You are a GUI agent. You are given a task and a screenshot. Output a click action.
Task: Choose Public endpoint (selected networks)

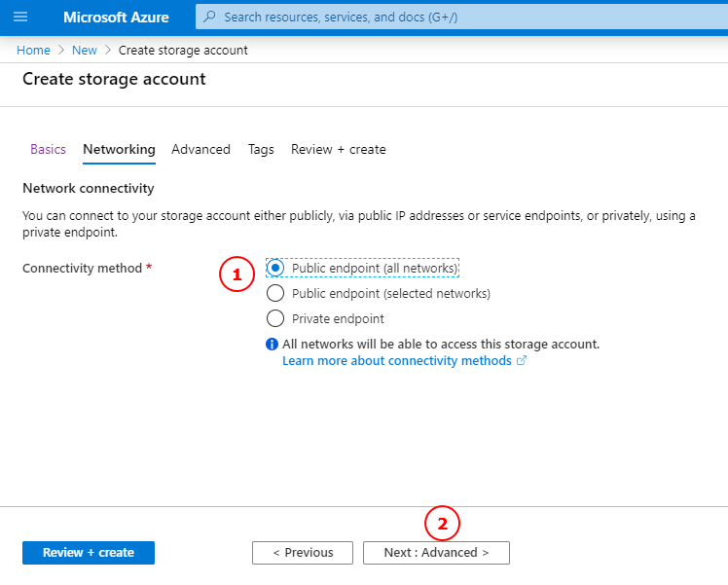[x=275, y=293]
